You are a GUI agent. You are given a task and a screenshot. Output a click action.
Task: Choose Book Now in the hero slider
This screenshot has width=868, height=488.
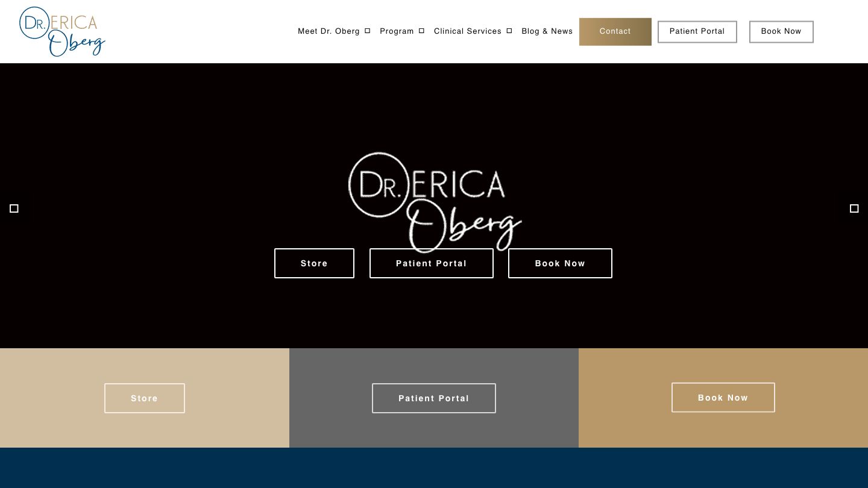tap(560, 263)
